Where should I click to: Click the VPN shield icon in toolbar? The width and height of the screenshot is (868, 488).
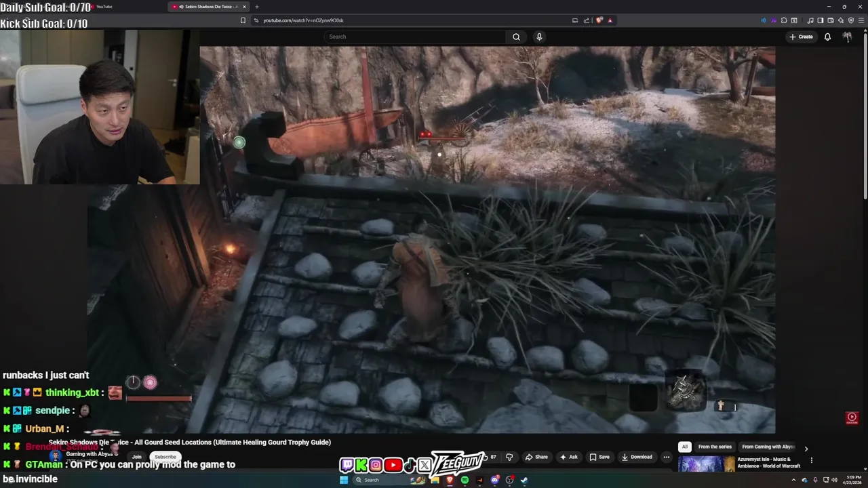[851, 20]
